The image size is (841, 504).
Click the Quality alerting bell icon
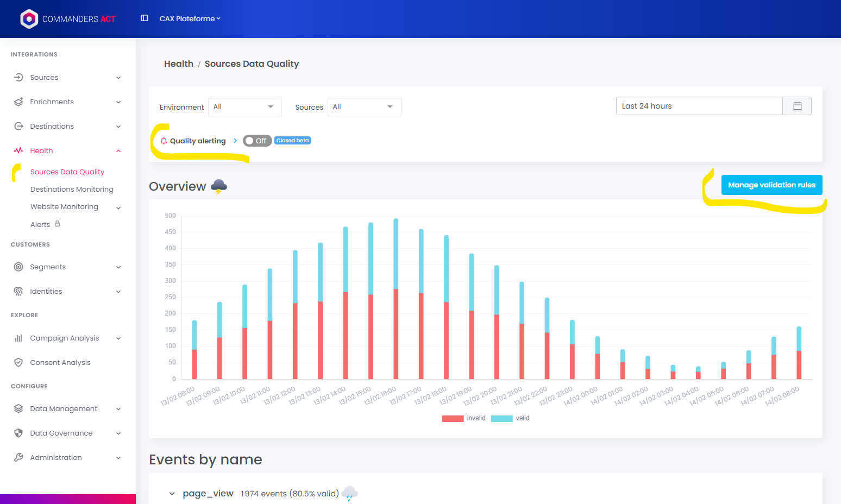(164, 141)
